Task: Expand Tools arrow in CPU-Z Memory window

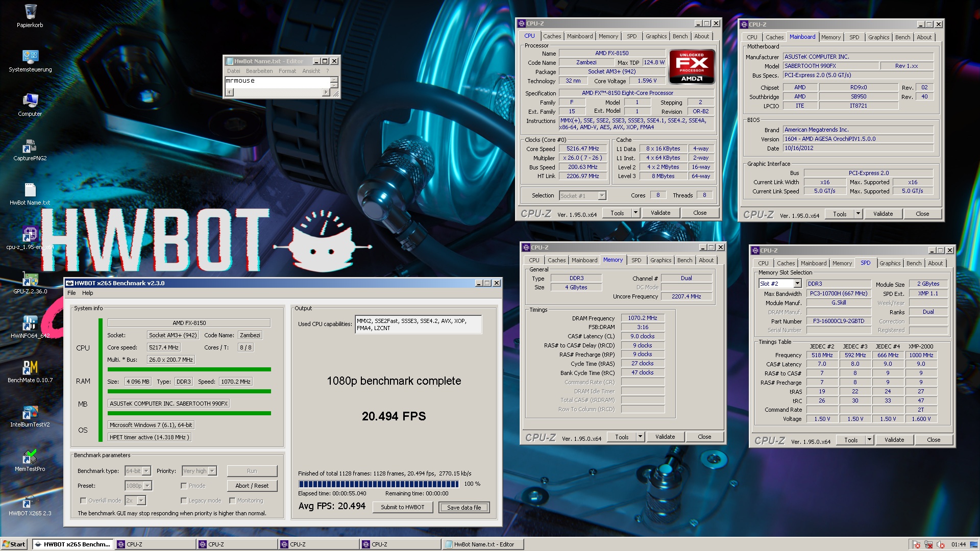Action: [x=641, y=437]
